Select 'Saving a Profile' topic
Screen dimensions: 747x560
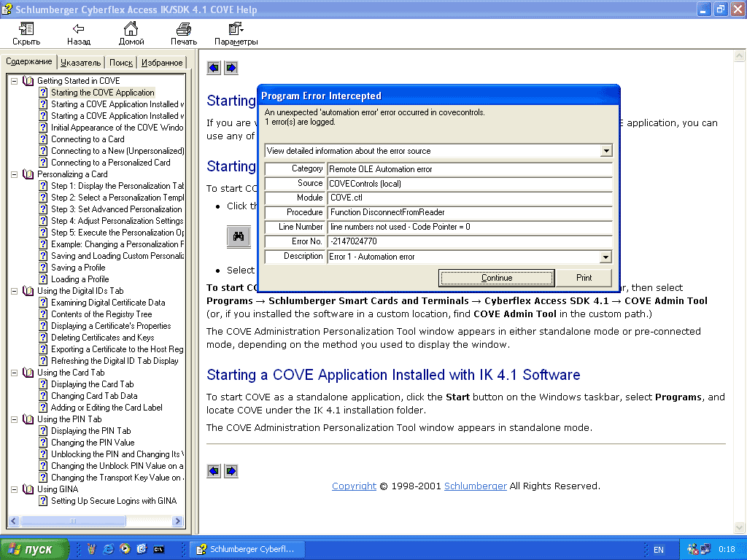click(x=78, y=268)
